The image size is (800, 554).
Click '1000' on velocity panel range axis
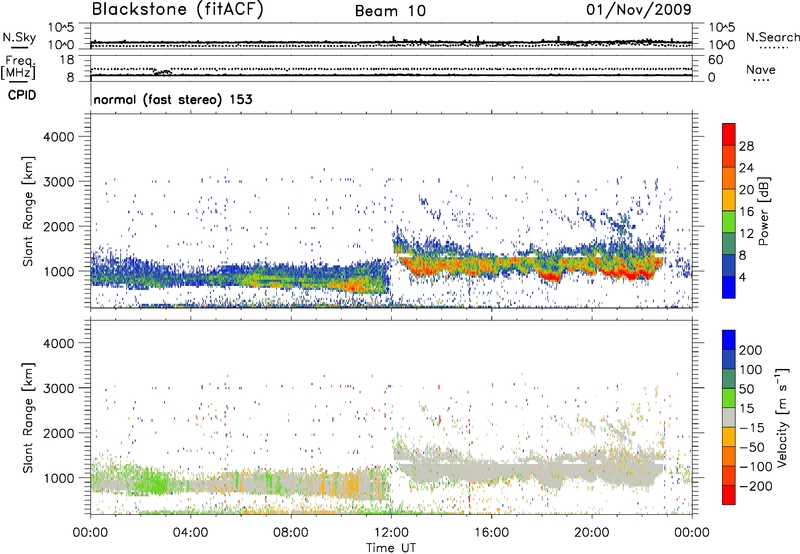pyautogui.click(x=59, y=478)
